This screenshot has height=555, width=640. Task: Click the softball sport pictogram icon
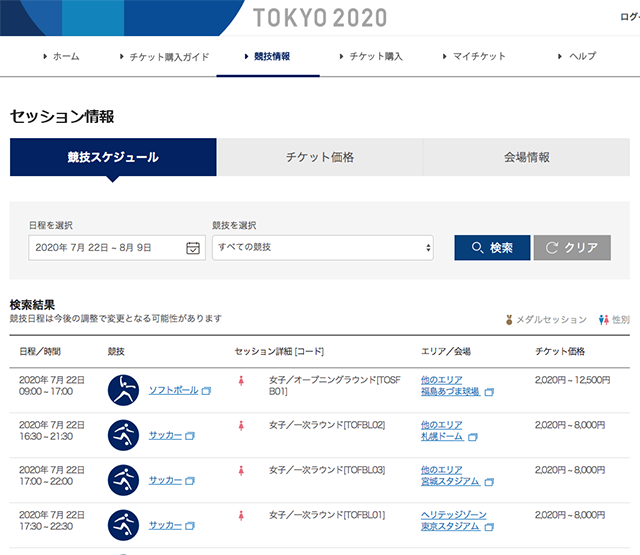click(x=123, y=390)
